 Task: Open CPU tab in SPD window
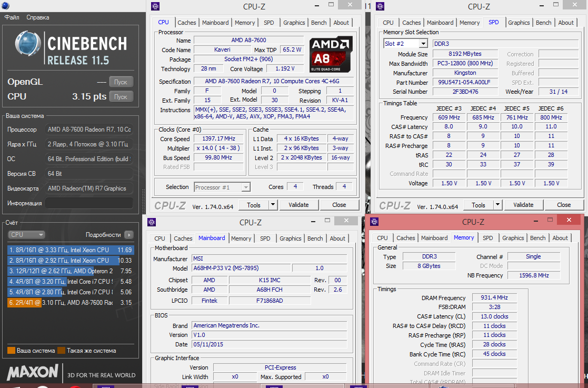(388, 23)
